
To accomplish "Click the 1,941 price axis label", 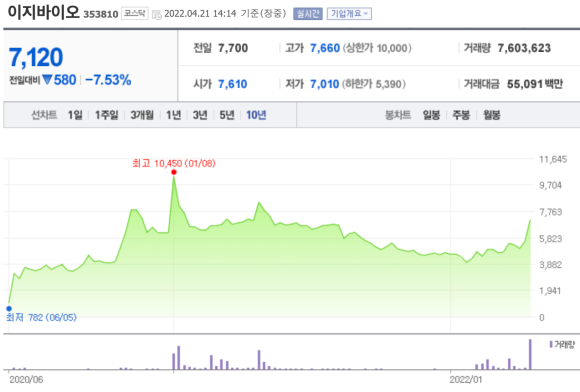I will click(x=550, y=291).
